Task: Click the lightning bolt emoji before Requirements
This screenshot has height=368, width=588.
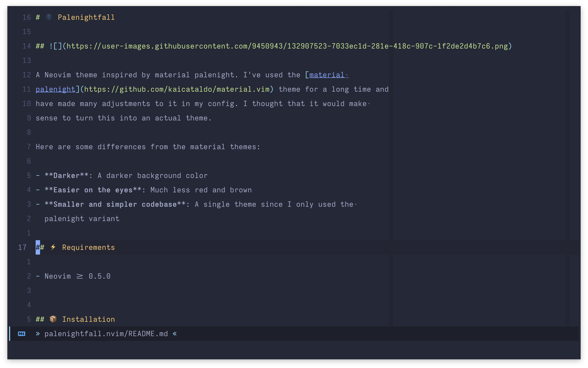Action: [53, 247]
